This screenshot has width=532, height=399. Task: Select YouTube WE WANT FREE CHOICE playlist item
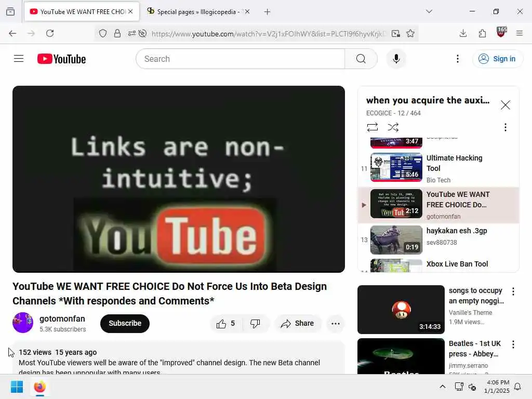(x=438, y=205)
